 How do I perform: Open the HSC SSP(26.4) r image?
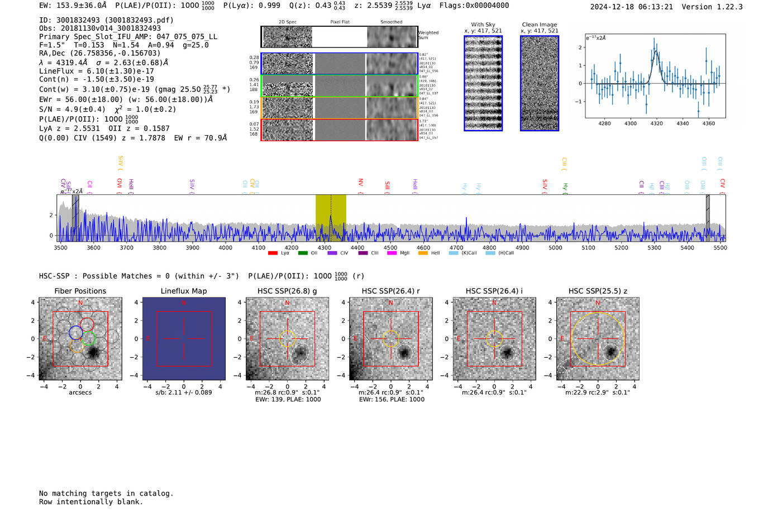(391, 339)
